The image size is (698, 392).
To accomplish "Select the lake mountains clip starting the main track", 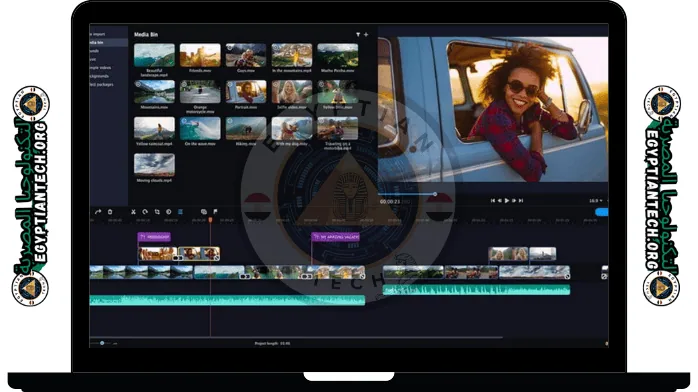I will pos(142,272).
